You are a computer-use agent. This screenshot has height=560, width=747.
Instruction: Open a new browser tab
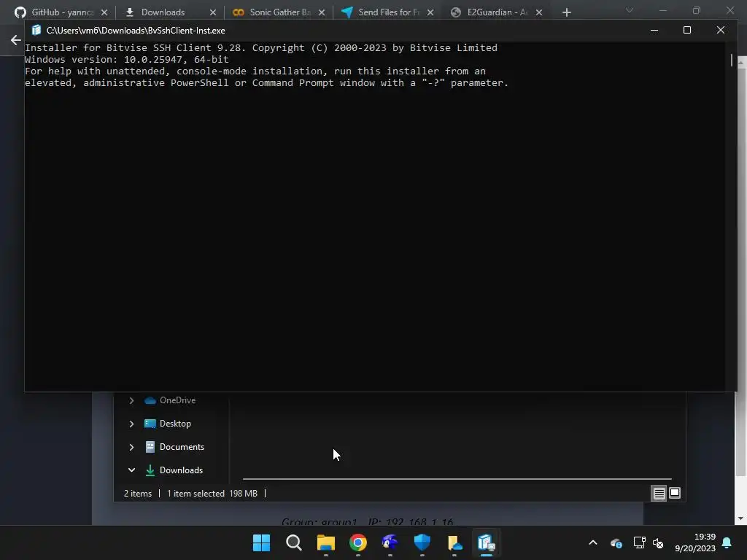pos(566,12)
